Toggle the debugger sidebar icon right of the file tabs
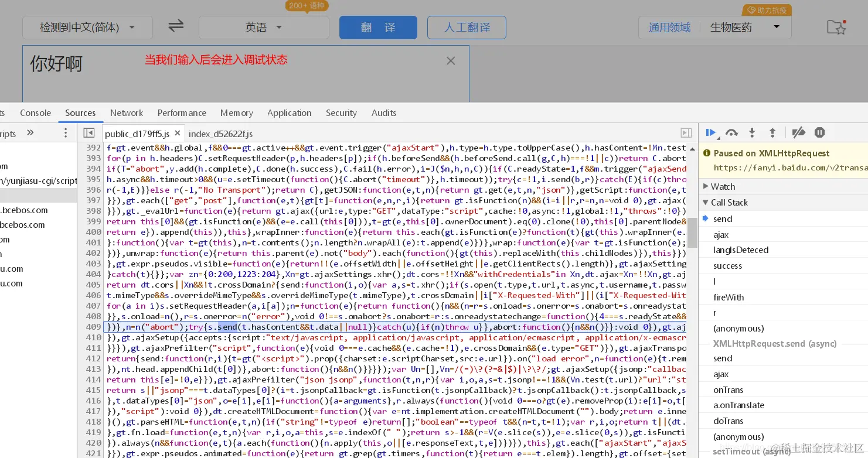The height and width of the screenshot is (458, 868). (x=686, y=134)
